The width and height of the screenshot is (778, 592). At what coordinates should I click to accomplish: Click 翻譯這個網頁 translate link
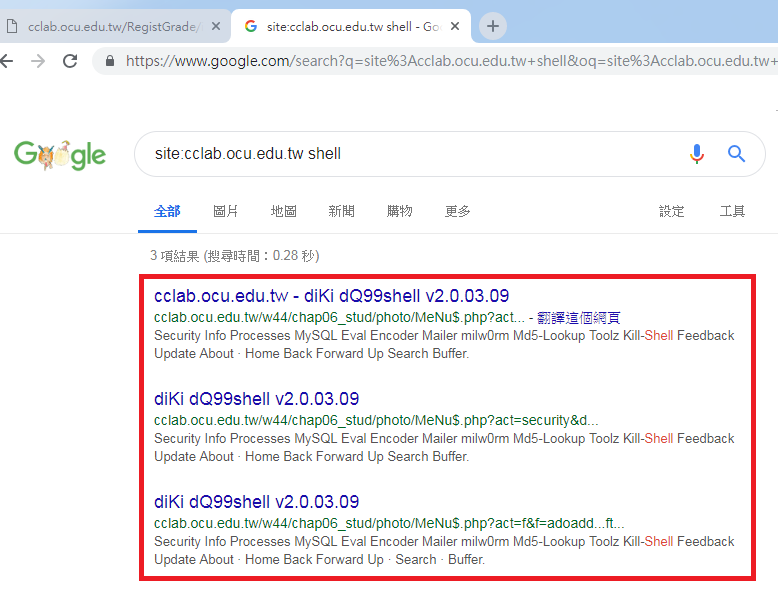[x=579, y=318]
